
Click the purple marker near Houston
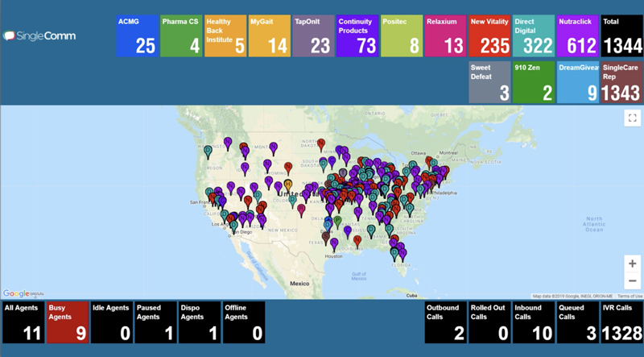coord(334,244)
